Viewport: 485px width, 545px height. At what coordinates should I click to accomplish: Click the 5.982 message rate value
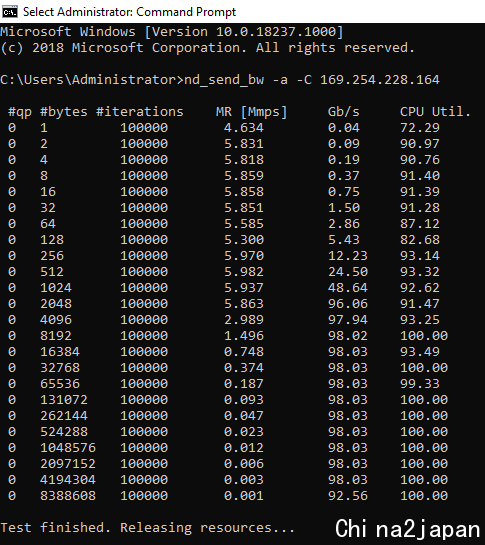click(244, 272)
